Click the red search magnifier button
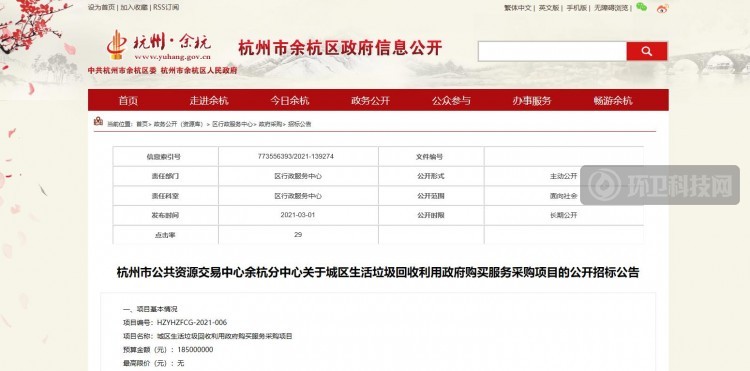750x371 pixels. pos(647,51)
